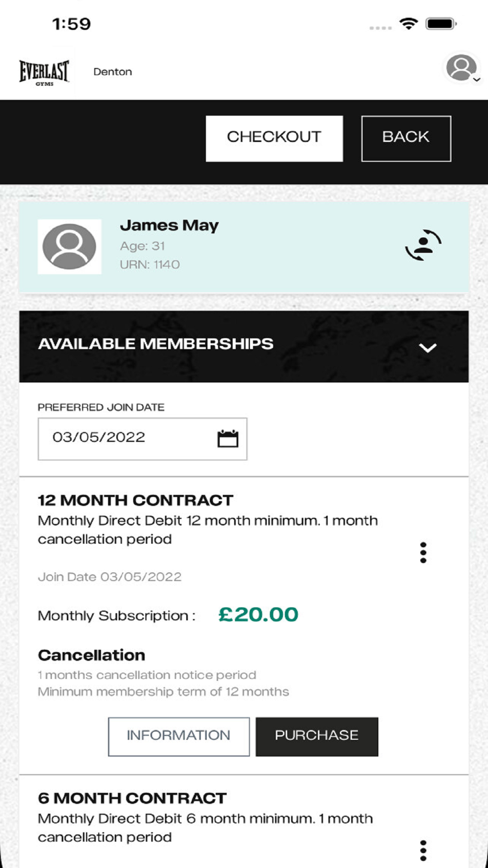Tap the battery status icon

coord(441,23)
